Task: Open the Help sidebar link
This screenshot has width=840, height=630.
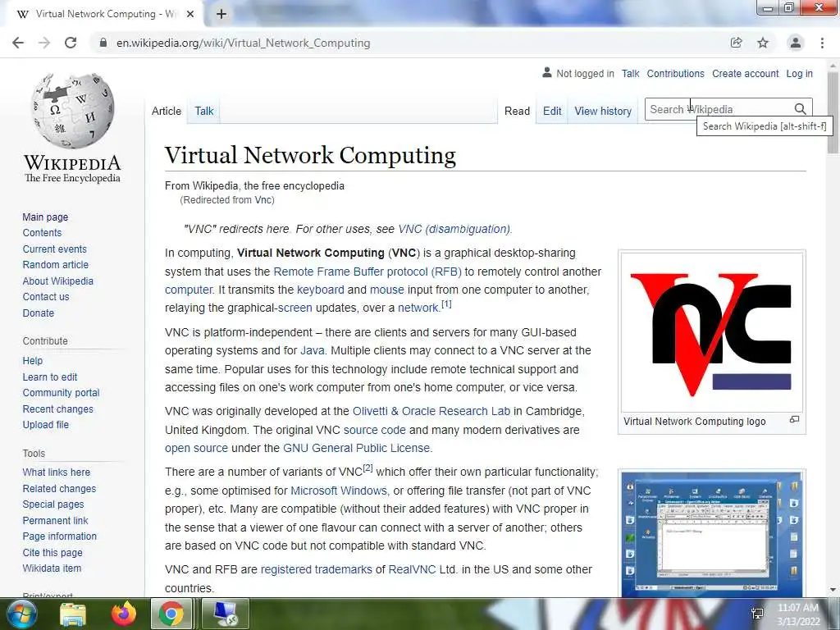Action: pos(32,361)
